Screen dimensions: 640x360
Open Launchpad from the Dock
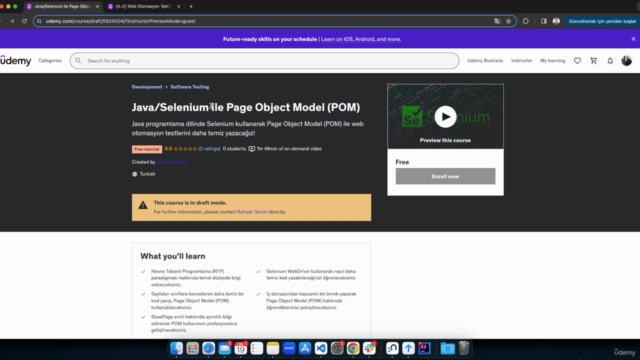point(192,348)
